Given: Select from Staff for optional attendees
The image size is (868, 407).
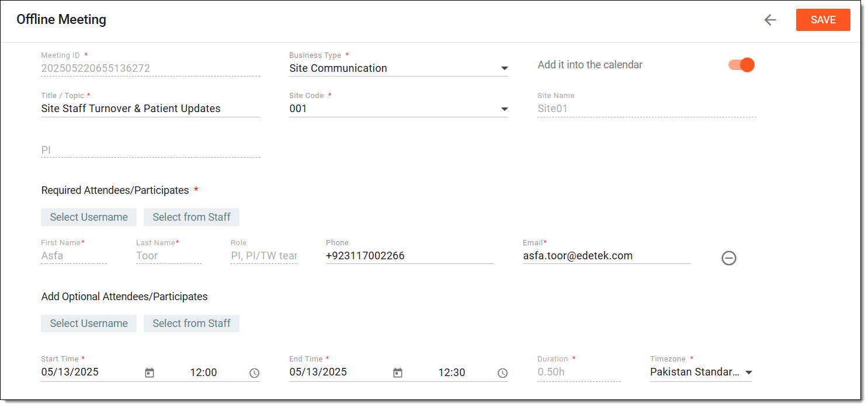Looking at the screenshot, I should click(192, 323).
